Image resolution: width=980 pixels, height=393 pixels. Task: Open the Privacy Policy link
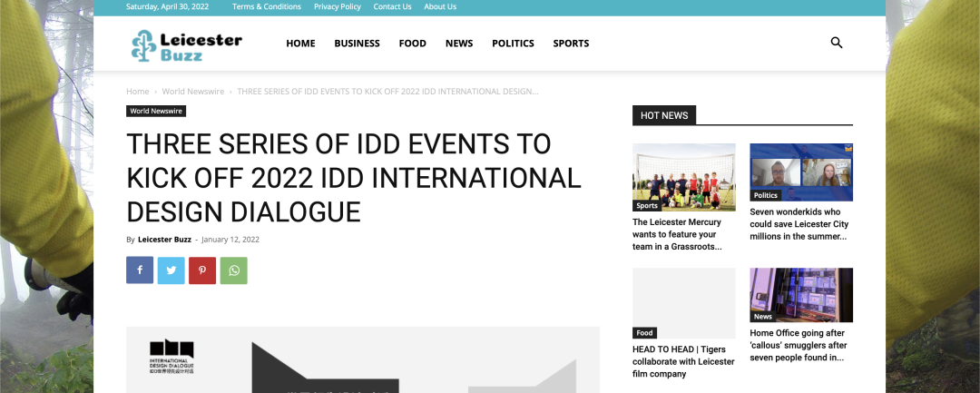pos(338,7)
